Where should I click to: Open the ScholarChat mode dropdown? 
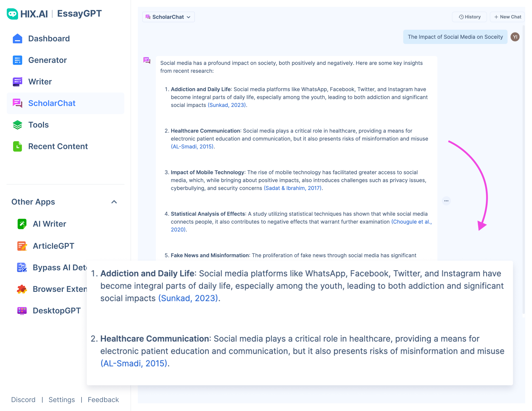[x=168, y=17]
